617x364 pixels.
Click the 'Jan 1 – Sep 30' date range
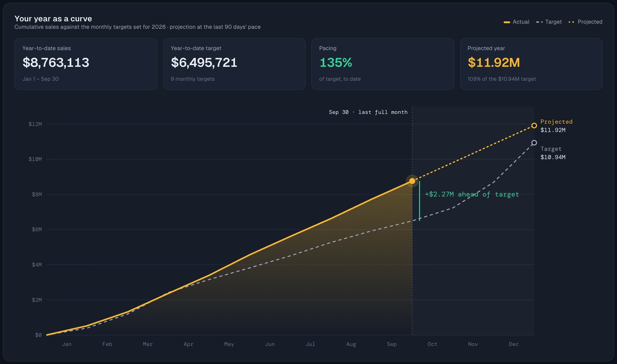pyautogui.click(x=41, y=79)
